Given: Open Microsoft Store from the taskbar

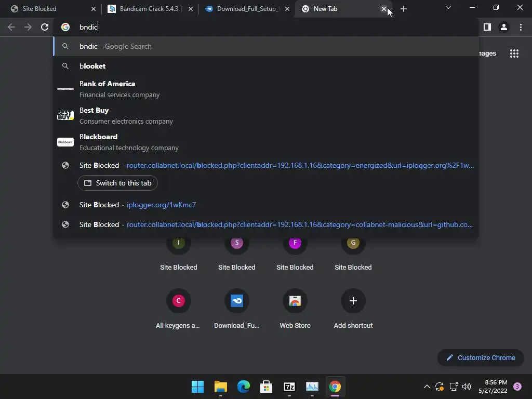Looking at the screenshot, I should pyautogui.click(x=267, y=387).
